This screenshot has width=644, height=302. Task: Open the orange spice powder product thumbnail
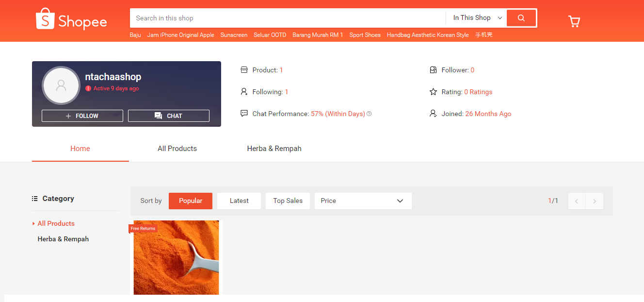pos(177,258)
